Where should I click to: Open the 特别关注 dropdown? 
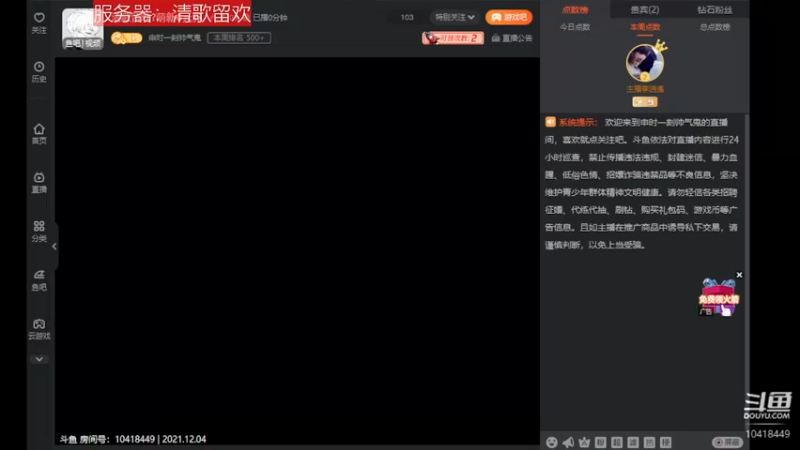coord(455,17)
